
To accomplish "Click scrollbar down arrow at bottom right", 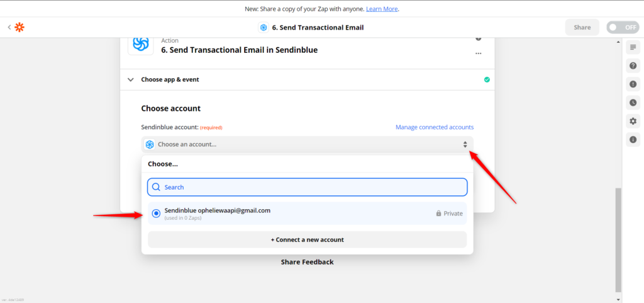I will 618,299.
